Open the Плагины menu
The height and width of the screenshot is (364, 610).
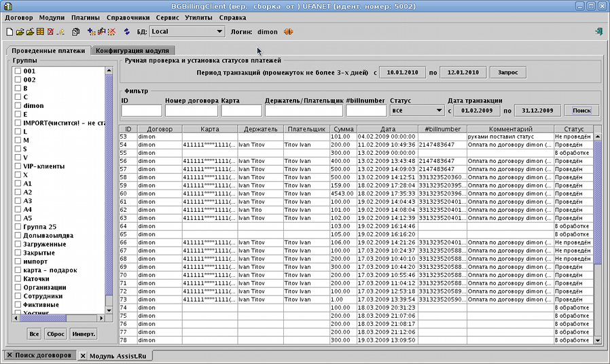tap(85, 17)
